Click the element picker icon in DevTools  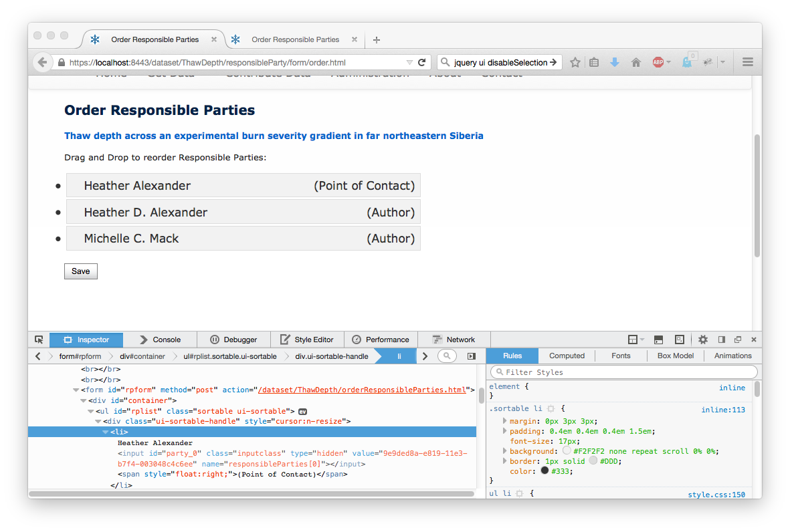tap(39, 340)
